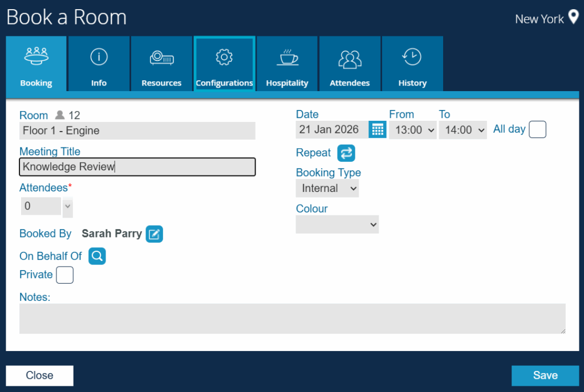
Task: Open the Hospitality coffee cup tab
Action: (x=287, y=64)
